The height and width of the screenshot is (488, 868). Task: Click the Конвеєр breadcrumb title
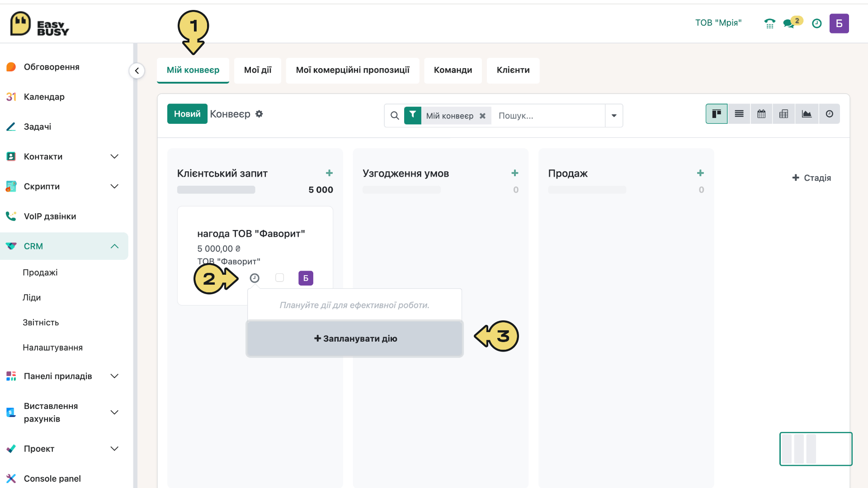click(230, 114)
